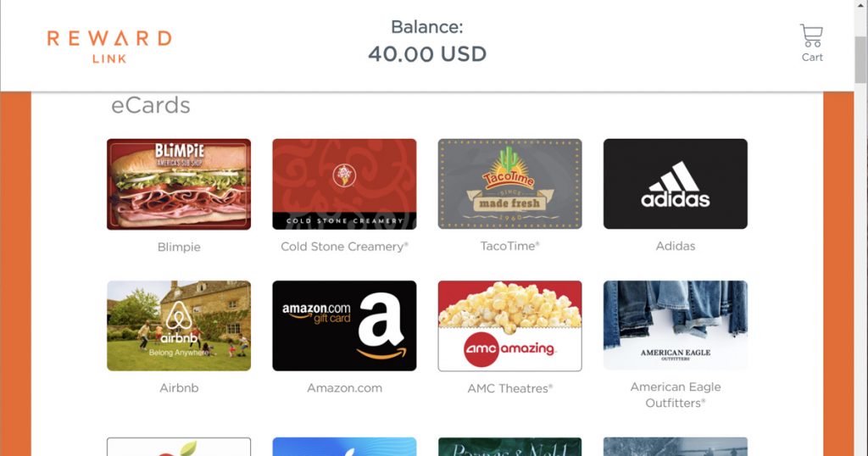Image resolution: width=868 pixels, height=456 pixels.
Task: Select the Blimpie eCard image
Action: click(x=179, y=184)
